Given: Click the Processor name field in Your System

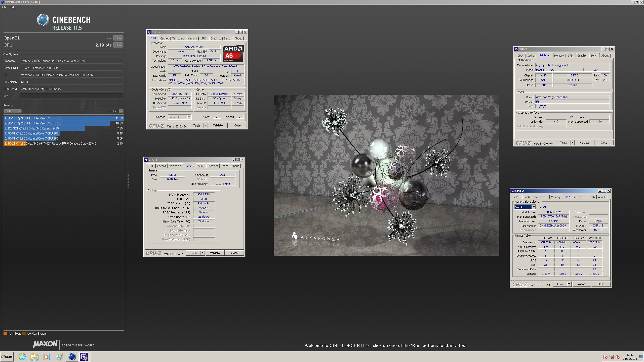Looking at the screenshot, I should click(72, 61).
